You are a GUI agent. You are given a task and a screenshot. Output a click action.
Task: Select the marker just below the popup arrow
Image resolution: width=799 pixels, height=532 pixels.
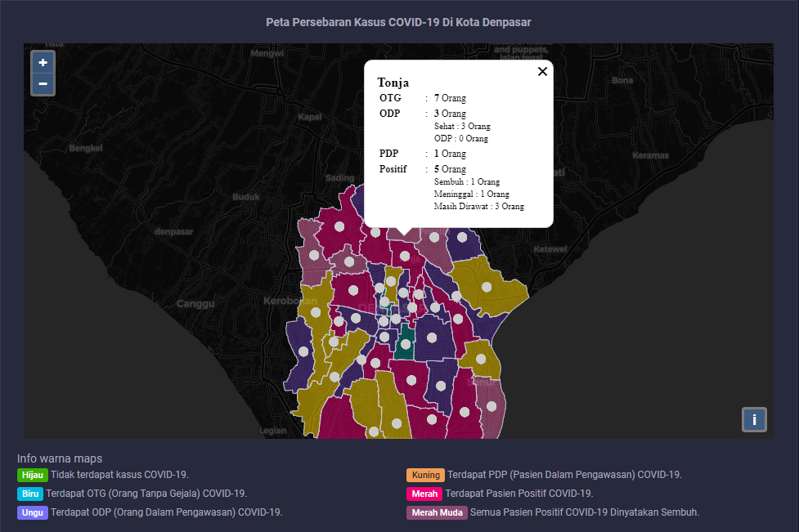click(405, 256)
